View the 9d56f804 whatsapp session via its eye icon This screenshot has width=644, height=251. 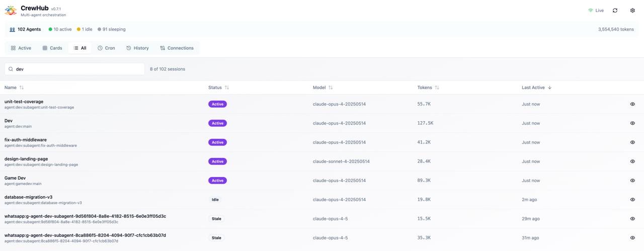(632, 219)
